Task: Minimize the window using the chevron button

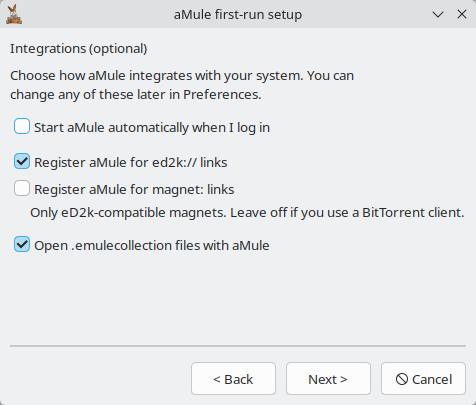Action: coord(438,14)
